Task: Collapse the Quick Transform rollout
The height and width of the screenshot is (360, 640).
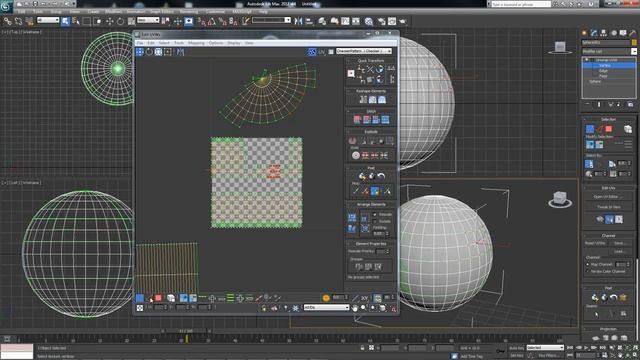Action: [349, 60]
